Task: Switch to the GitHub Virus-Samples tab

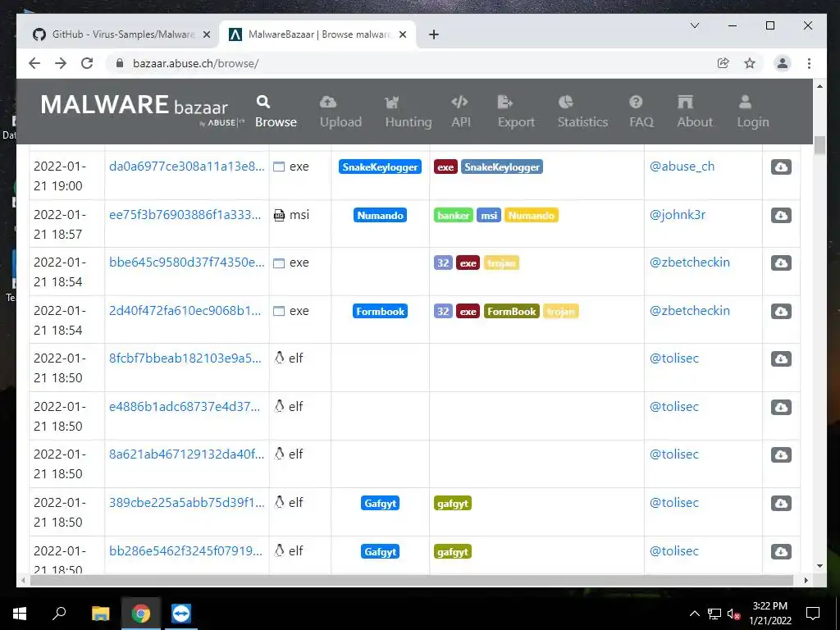Action: pyautogui.click(x=116, y=34)
